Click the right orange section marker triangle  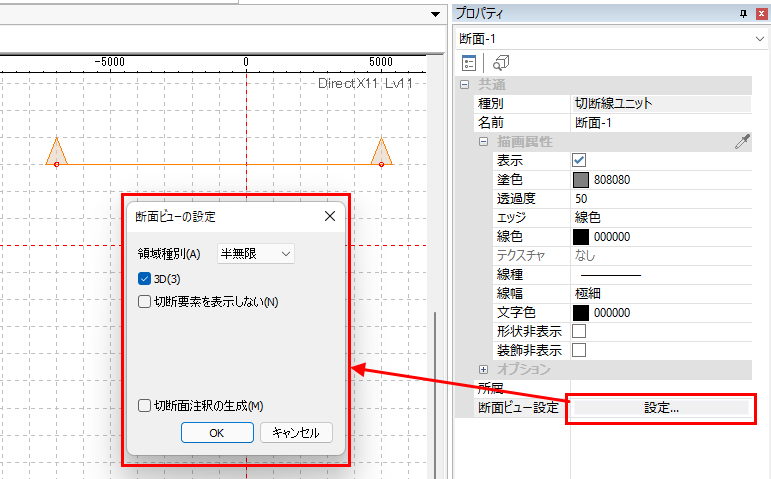(x=381, y=152)
